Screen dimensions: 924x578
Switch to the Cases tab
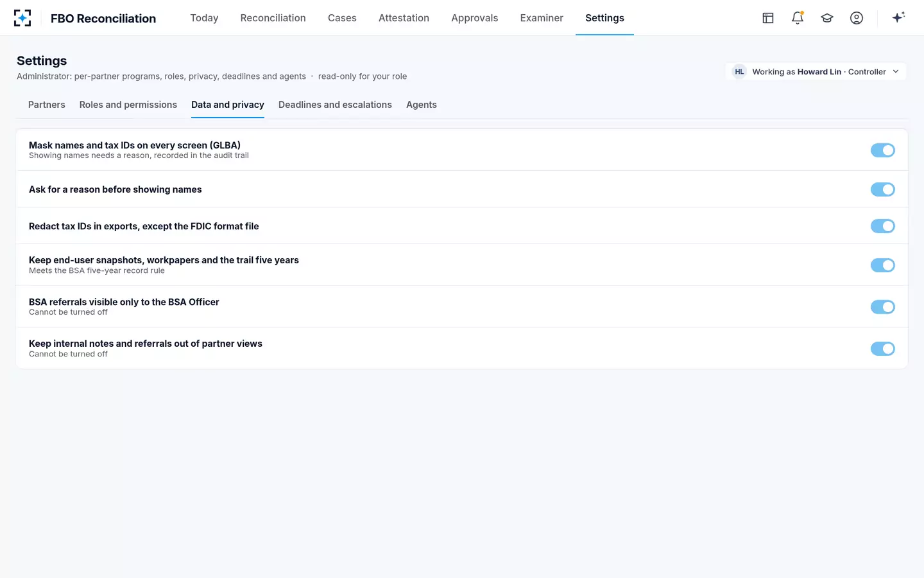[342, 18]
